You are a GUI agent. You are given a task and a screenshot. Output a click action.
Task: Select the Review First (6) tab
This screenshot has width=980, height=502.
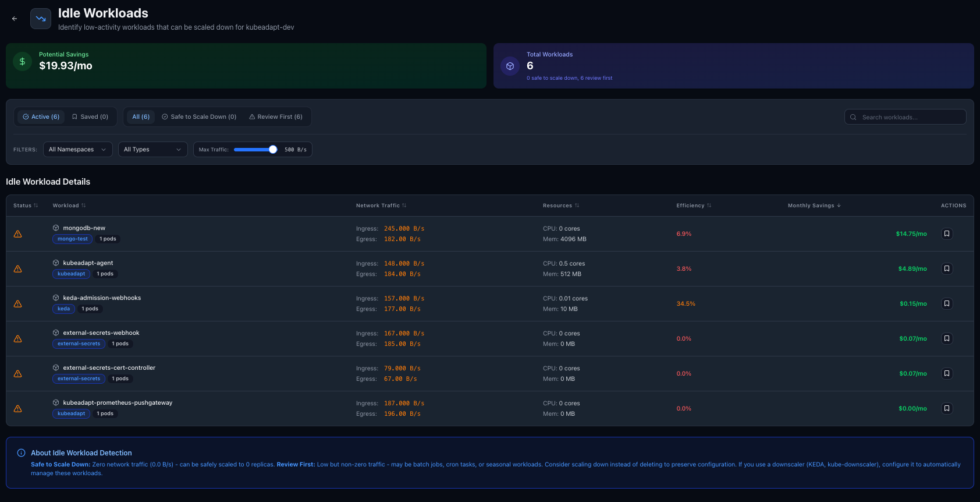coord(276,117)
